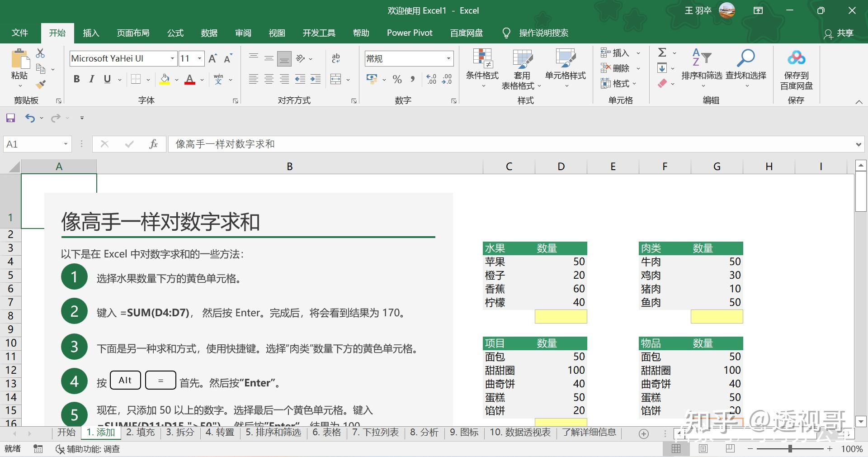Decrease font size with the small A icon

(x=228, y=58)
